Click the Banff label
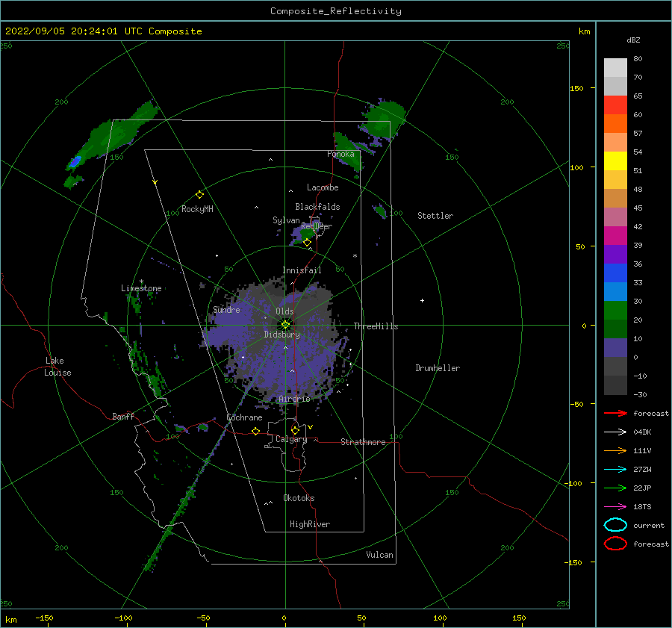672x628 pixels. tap(123, 417)
